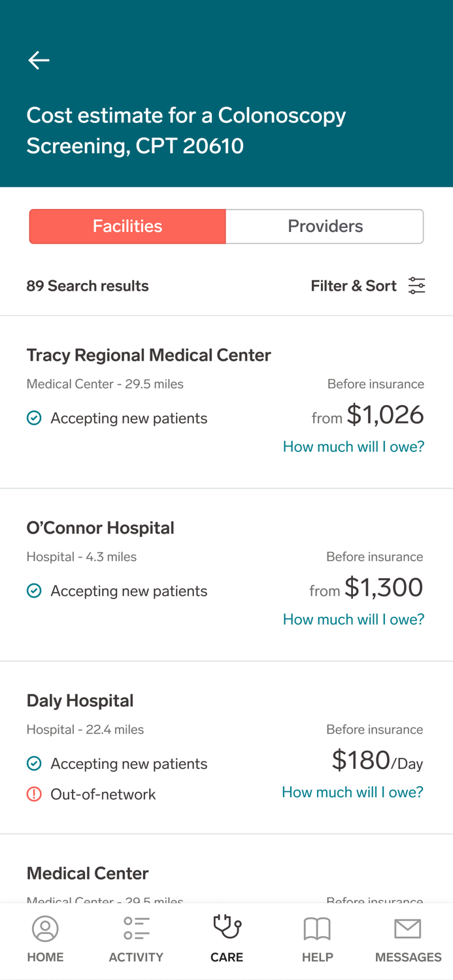Expand Tracy Regional Medical Center details

coord(149,355)
